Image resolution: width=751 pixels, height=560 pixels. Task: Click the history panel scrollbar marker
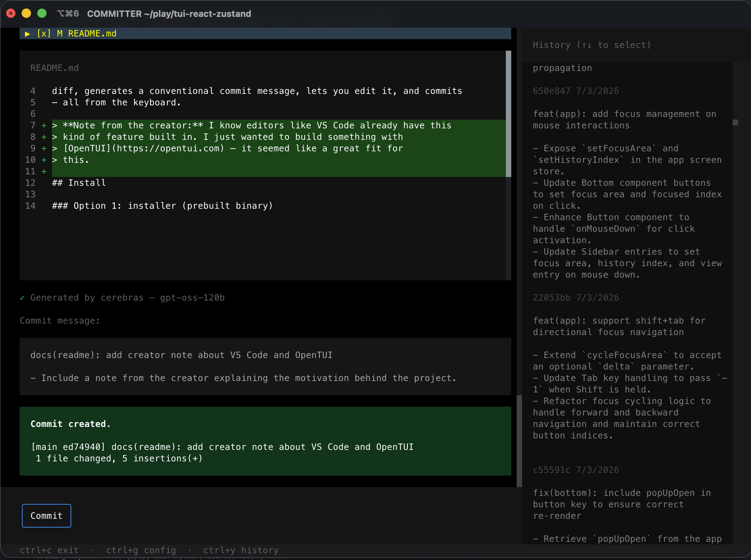point(735,122)
